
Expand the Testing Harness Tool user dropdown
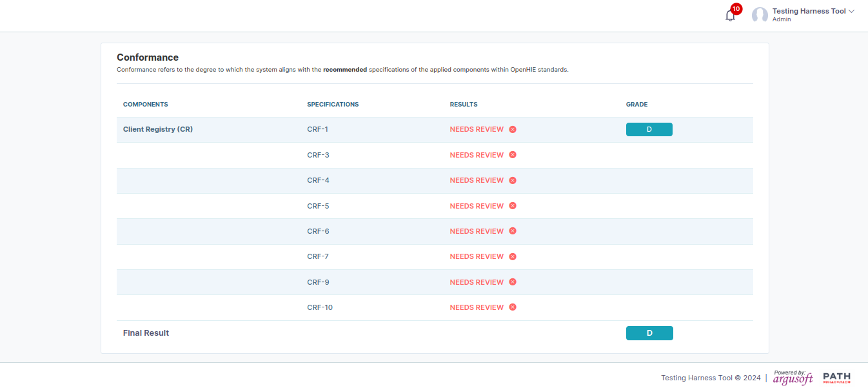coord(851,11)
